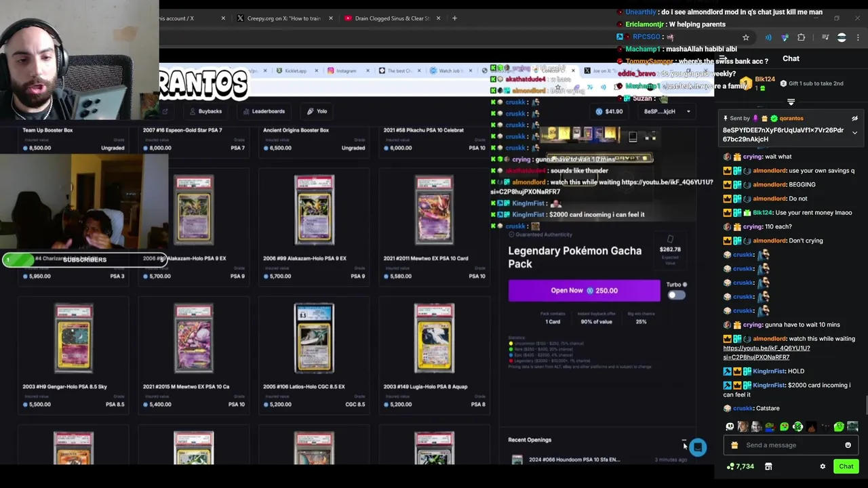This screenshot has width=868, height=488.
Task: Close the Creepy.org on X tab
Action: (331, 18)
